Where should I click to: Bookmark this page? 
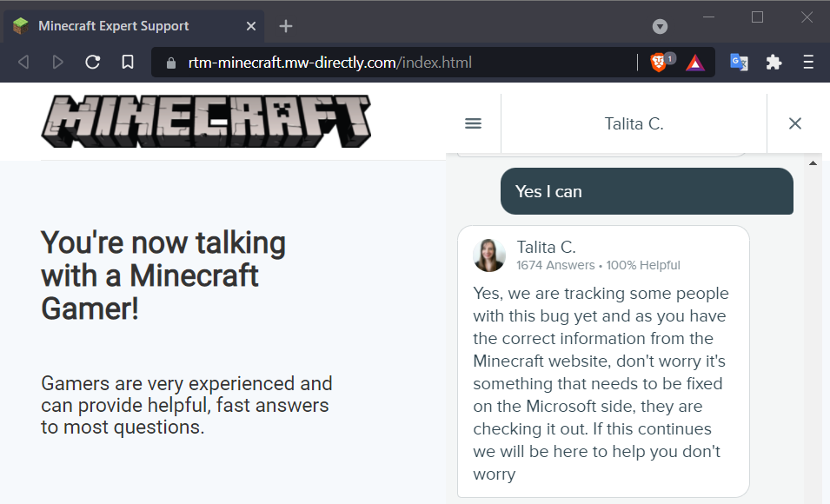tap(128, 63)
